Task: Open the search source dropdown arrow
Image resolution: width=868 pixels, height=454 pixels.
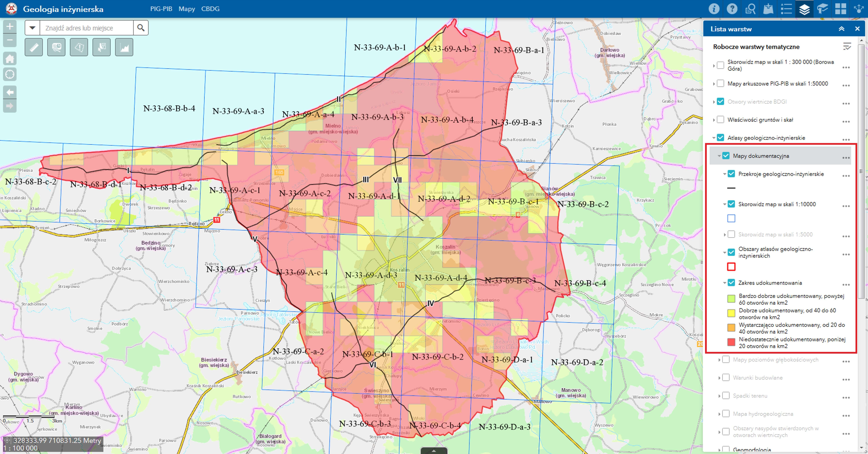Action: (32, 28)
